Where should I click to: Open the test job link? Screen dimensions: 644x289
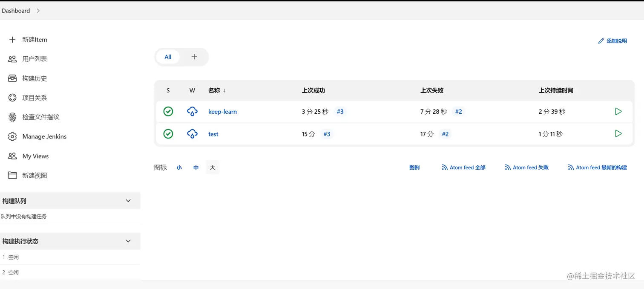click(213, 134)
